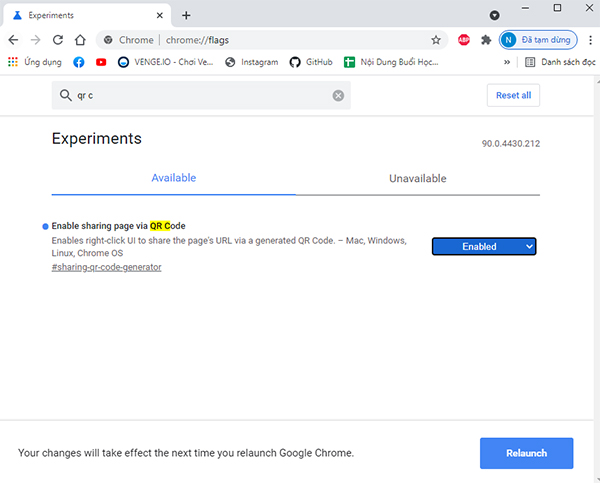Go to the home page icon
Image resolution: width=600 pixels, height=483 pixels.
80,40
